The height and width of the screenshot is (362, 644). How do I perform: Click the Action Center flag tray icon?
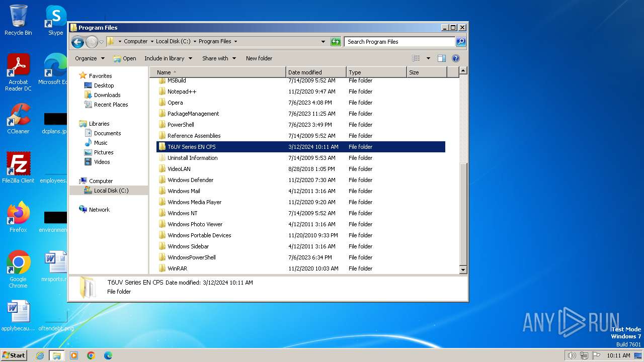point(596,355)
